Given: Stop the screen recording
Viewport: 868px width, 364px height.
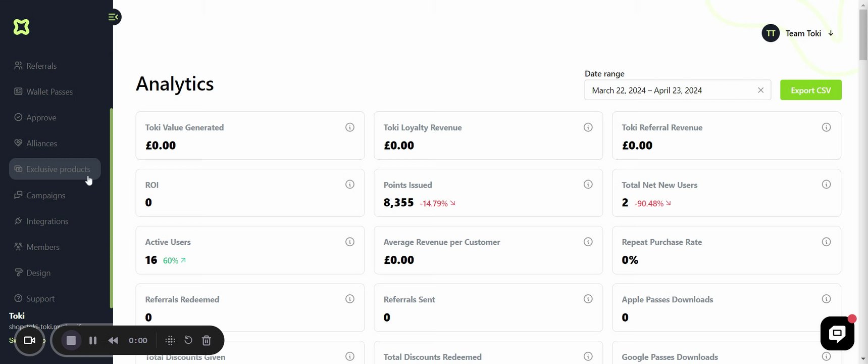Looking at the screenshot, I should click(x=71, y=340).
